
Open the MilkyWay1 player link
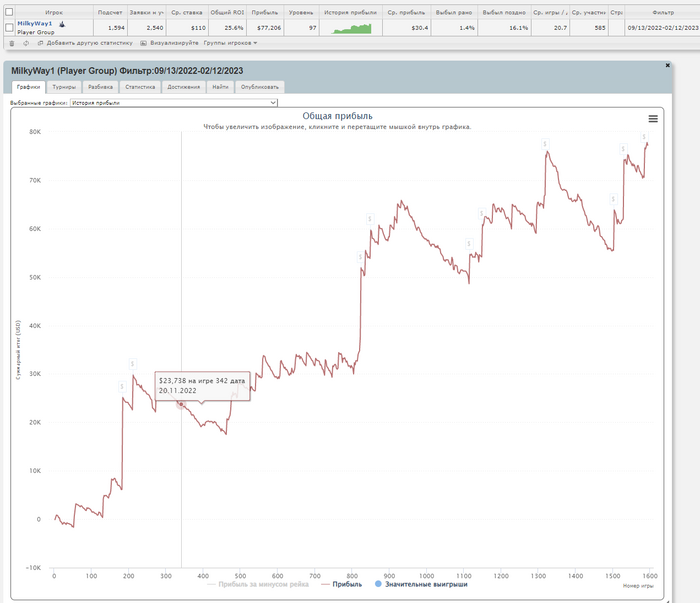(x=35, y=24)
